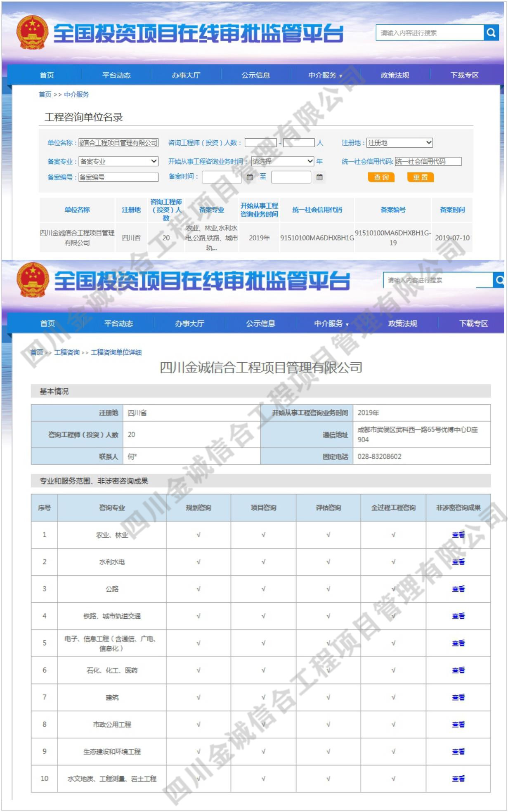508x812 pixels.
Task: Click 首页 breadcrumb on the directory page
Action: tap(45, 94)
